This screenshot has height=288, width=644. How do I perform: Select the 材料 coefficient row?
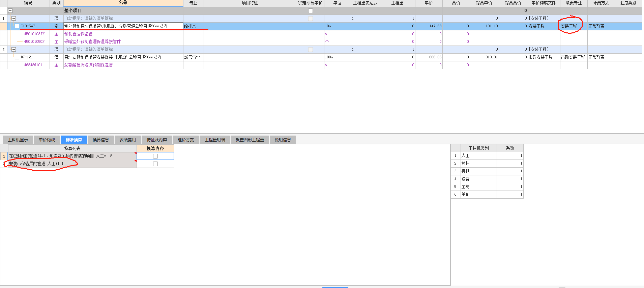coord(487,164)
